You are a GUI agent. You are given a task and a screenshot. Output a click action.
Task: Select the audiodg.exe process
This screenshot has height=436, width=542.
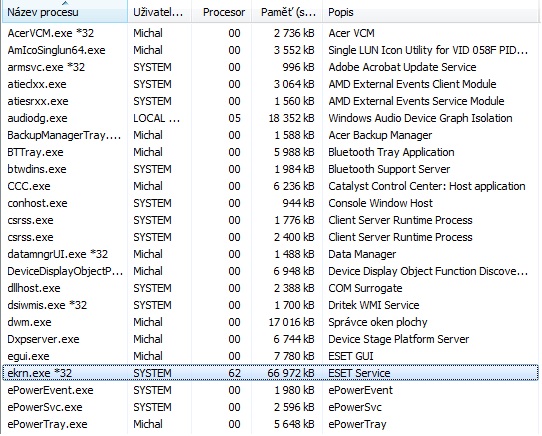click(271, 118)
